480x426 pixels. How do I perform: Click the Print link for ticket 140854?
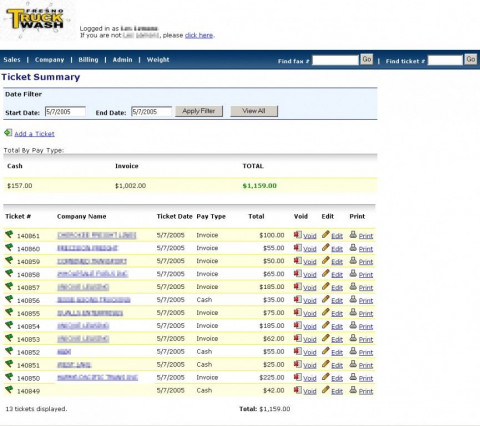tap(366, 327)
